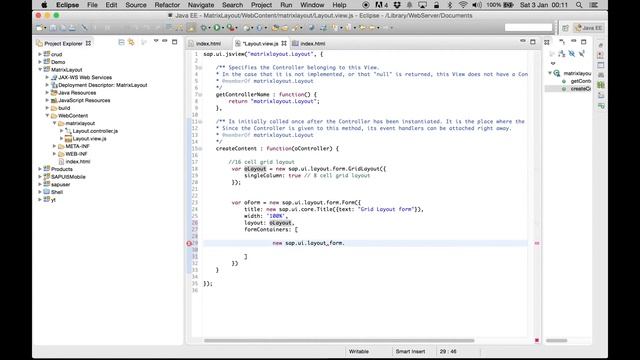Viewport: 640px width, 360px height.
Task: Click the topmost icon in the right trim bar
Action: 601,45
